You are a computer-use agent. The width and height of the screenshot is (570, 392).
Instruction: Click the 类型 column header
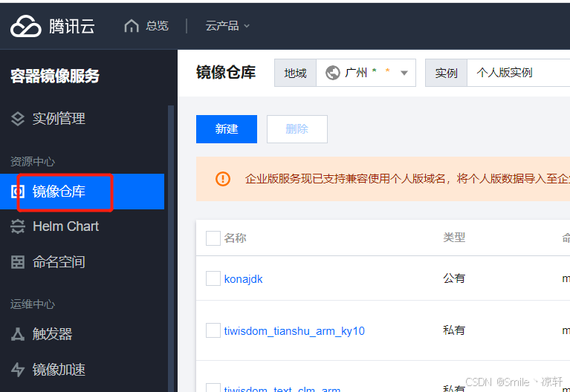pos(454,238)
